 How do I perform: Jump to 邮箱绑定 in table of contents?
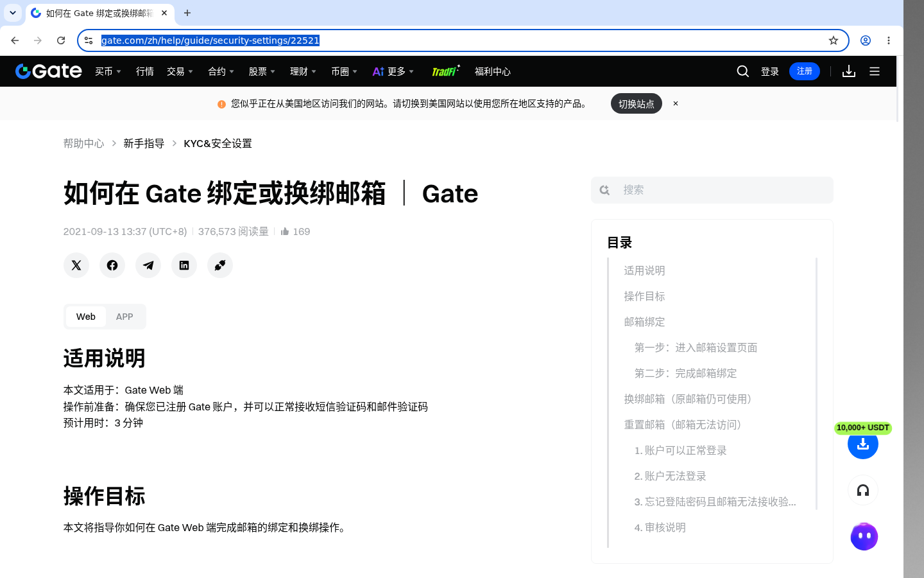click(644, 322)
